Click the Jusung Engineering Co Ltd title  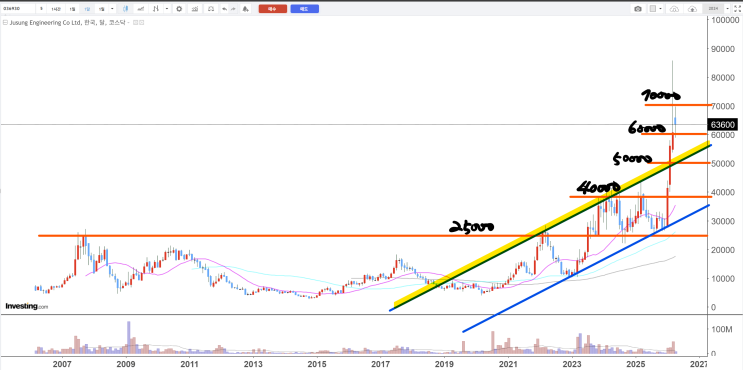pos(45,22)
